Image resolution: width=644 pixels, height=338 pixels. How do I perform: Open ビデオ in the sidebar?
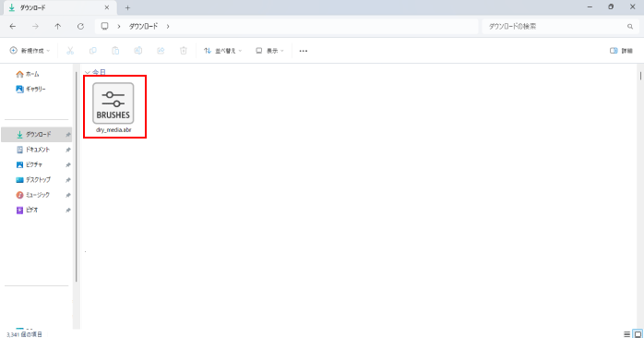[x=27, y=211]
